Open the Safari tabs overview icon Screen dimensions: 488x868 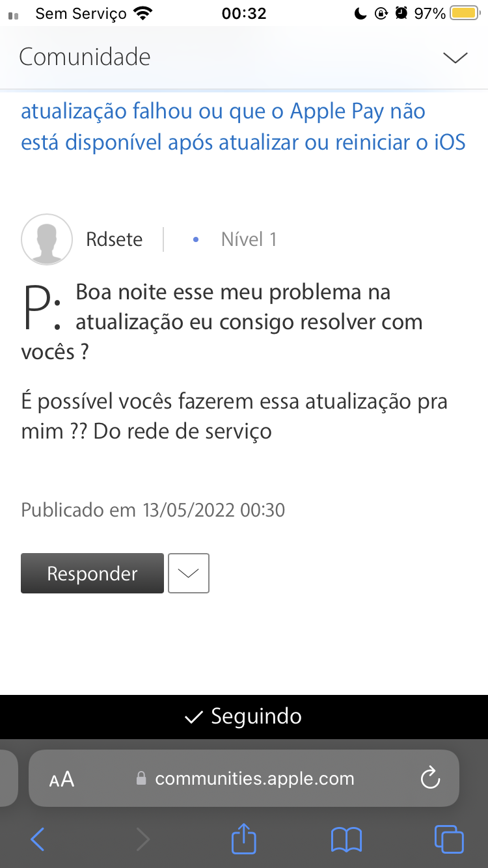[449, 839]
